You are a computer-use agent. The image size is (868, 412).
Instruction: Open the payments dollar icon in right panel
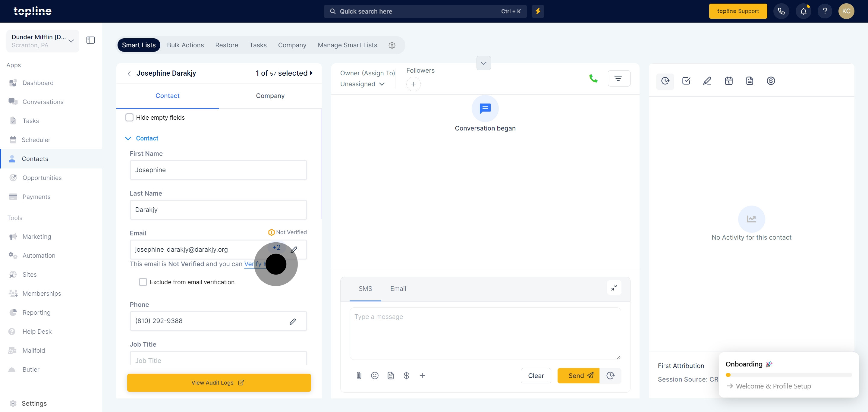771,81
